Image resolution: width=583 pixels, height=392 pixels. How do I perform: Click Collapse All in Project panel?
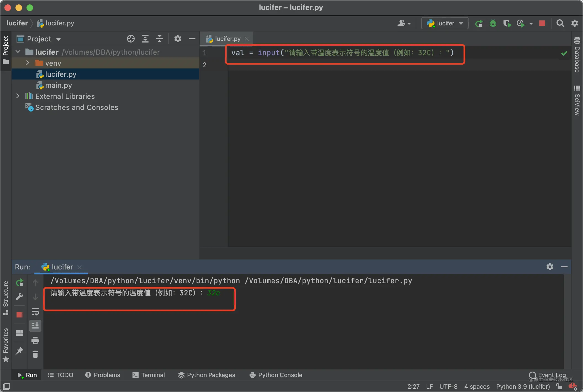[160, 39]
